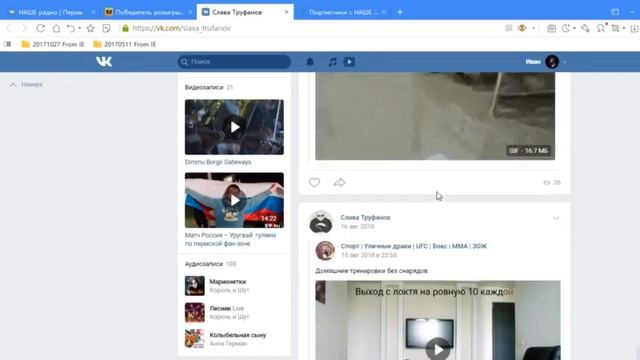The width and height of the screenshot is (640, 360).
Task: Close the Слава Труфанов tab
Action: (287, 12)
